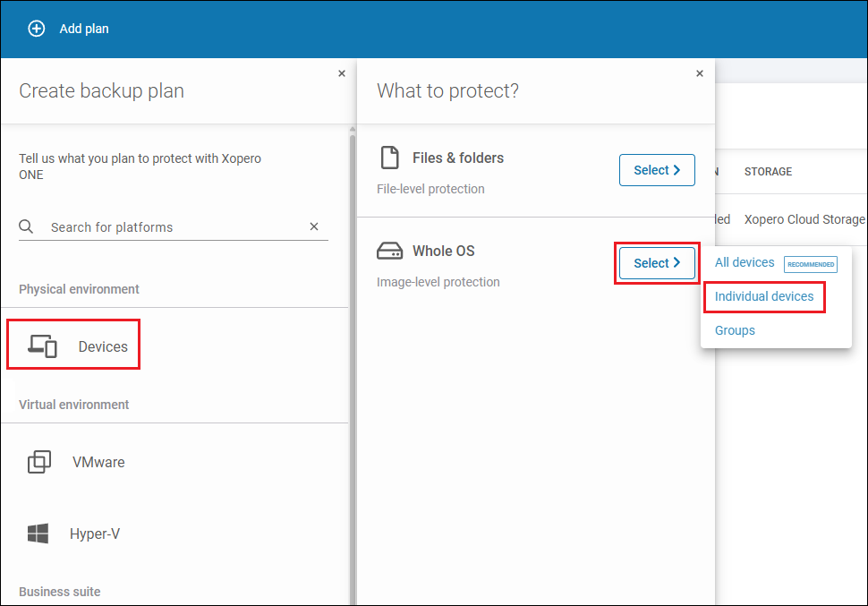
Task: Click the Whole OS drive icon
Action: (x=390, y=251)
